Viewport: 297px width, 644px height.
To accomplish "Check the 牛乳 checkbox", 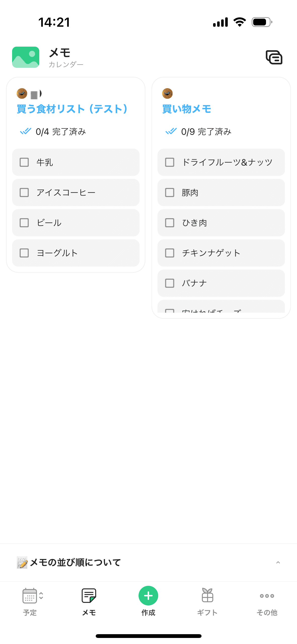I will 24,162.
